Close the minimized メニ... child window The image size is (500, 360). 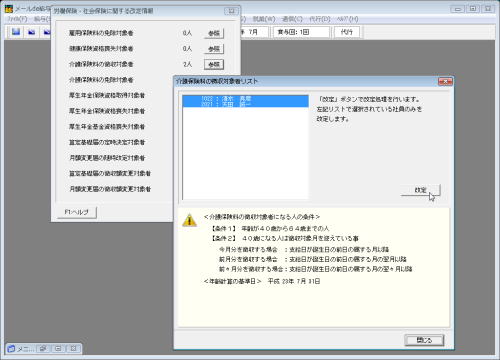point(73,349)
